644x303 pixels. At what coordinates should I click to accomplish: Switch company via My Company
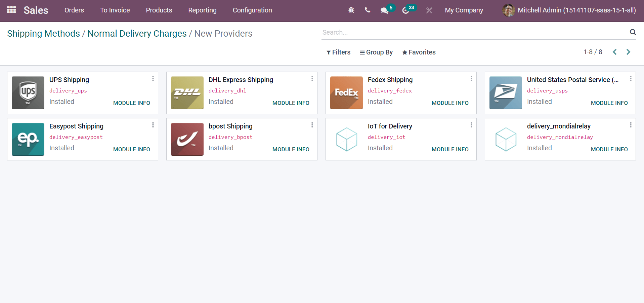464,10
